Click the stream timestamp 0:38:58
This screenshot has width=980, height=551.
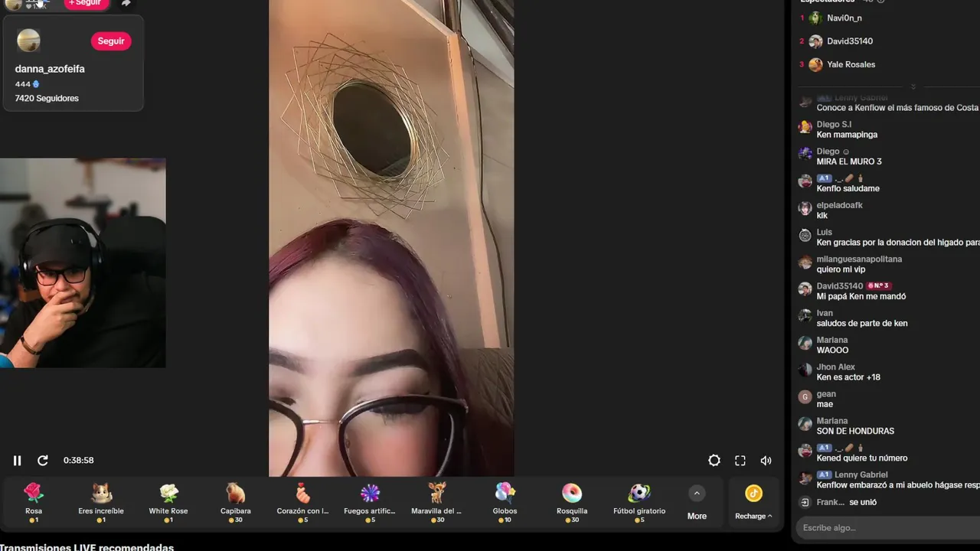[x=78, y=461]
